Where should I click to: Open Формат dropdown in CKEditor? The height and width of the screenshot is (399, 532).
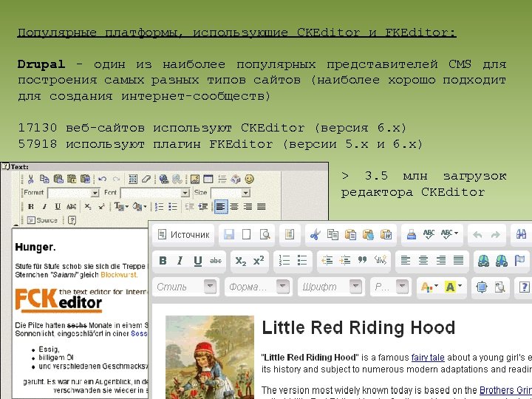(259, 287)
